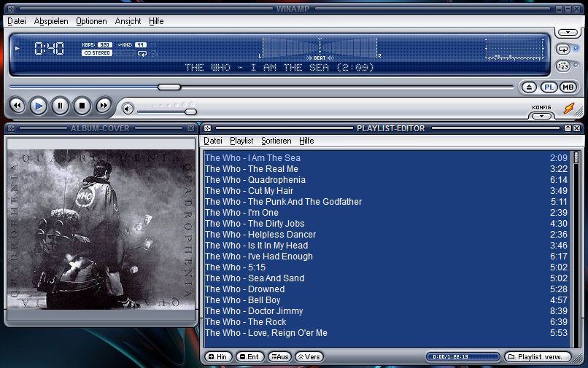Click the seek bar handle
Viewport: 588px width, 368px height.
[169, 87]
